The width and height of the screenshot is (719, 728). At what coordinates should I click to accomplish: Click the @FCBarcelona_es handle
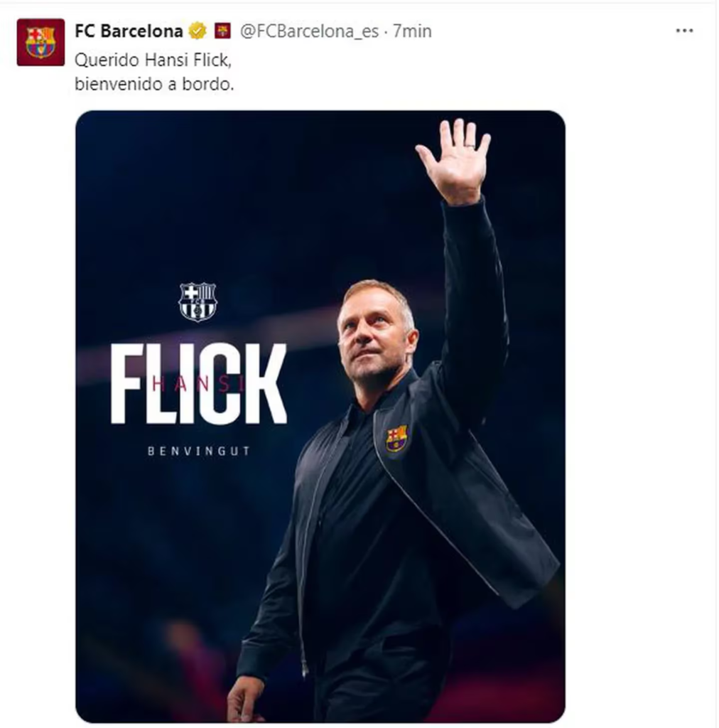pyautogui.click(x=309, y=31)
